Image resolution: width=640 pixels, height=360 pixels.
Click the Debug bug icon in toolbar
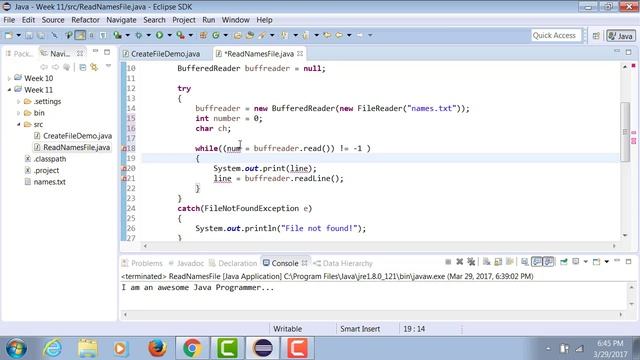pyautogui.click(x=138, y=36)
